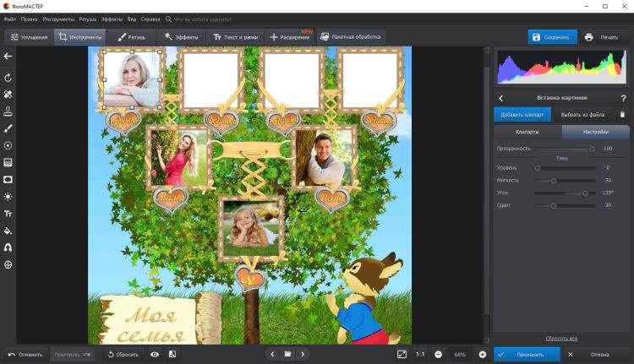Open the Эффекты menu in menu bar
Screen dimensions: 634x364
pos(111,18)
